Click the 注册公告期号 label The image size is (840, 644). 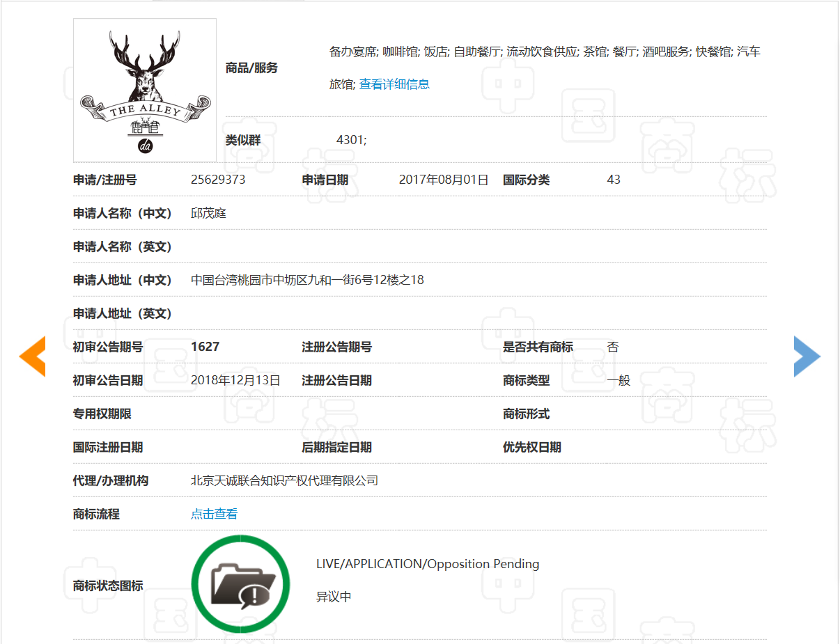pyautogui.click(x=337, y=347)
